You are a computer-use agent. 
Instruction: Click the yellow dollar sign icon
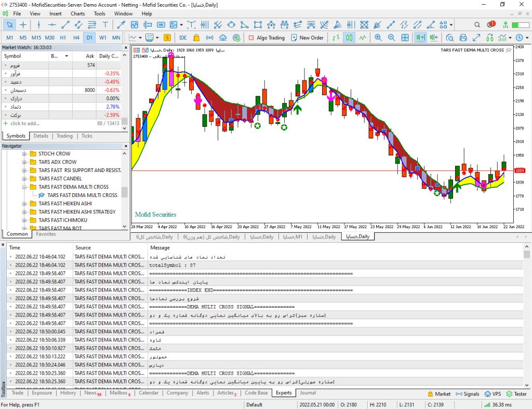[167, 37]
